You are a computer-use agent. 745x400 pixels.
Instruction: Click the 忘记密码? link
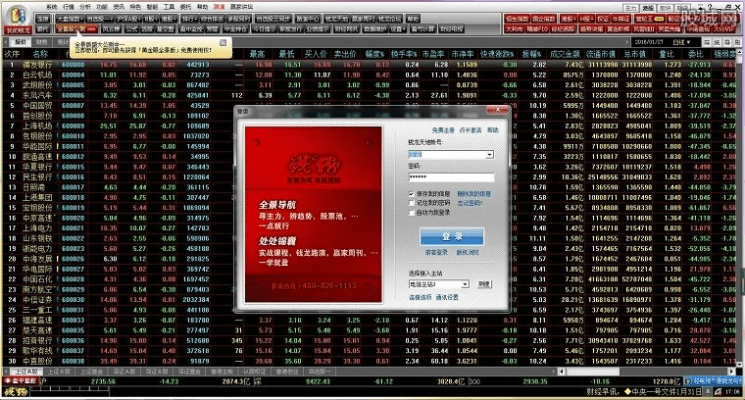pos(469,203)
